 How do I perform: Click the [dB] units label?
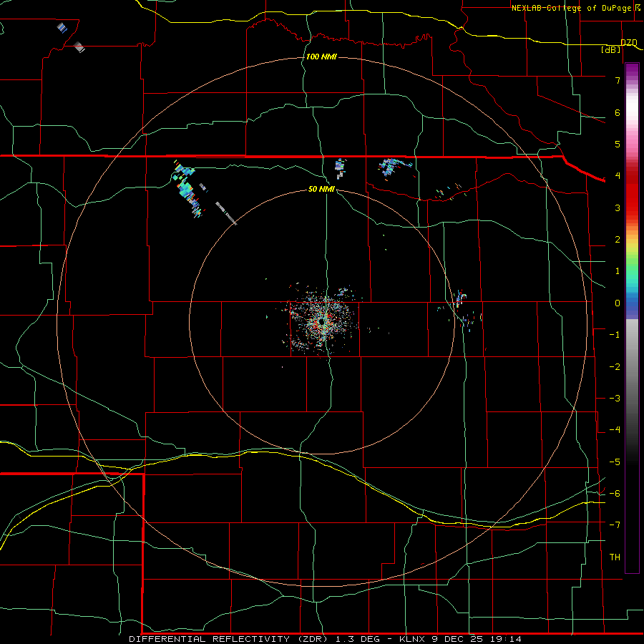click(x=610, y=49)
